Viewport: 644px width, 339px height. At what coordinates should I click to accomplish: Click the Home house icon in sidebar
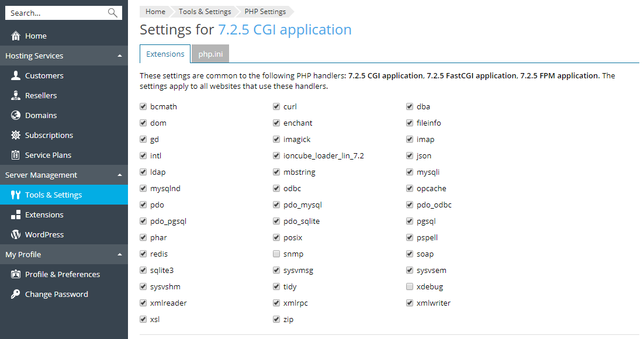point(16,36)
